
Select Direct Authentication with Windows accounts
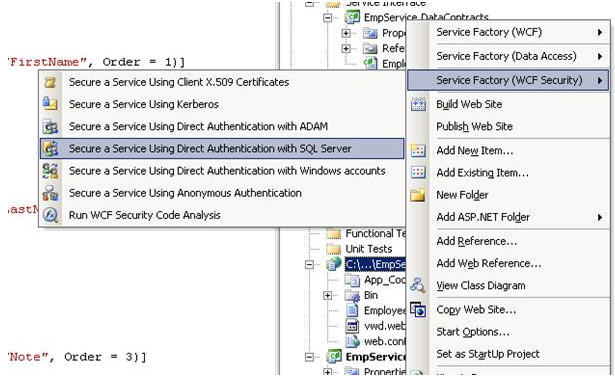tap(222, 171)
